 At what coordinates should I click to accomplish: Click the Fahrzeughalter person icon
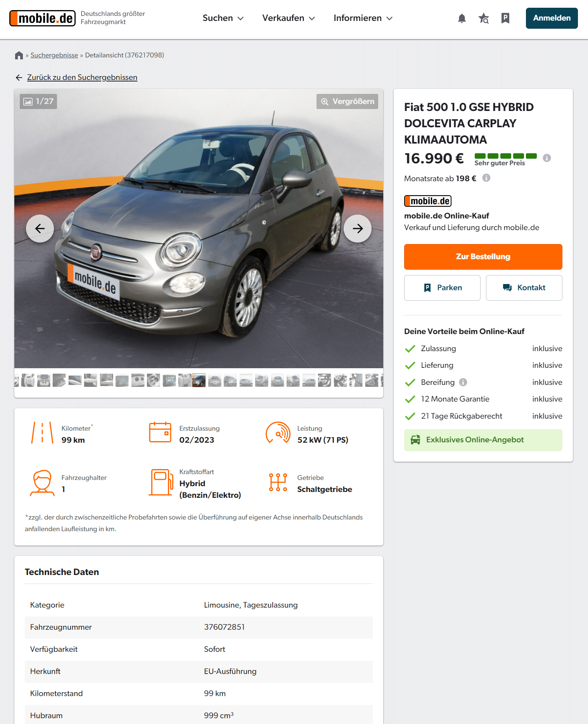42,483
